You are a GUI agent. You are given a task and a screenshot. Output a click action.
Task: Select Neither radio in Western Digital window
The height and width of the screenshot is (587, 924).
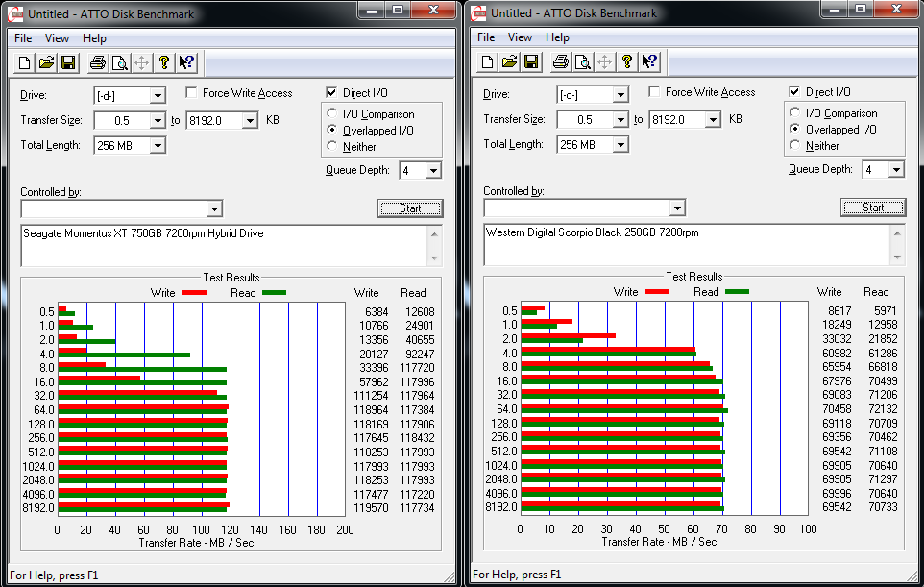click(x=795, y=144)
